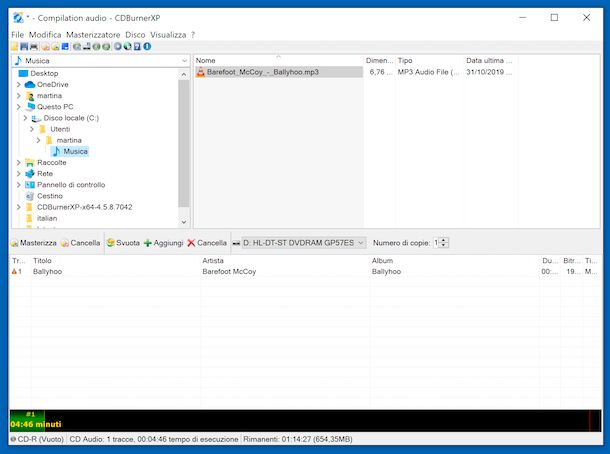Open the Visualizza menu
This screenshot has width=610, height=454.
(168, 35)
